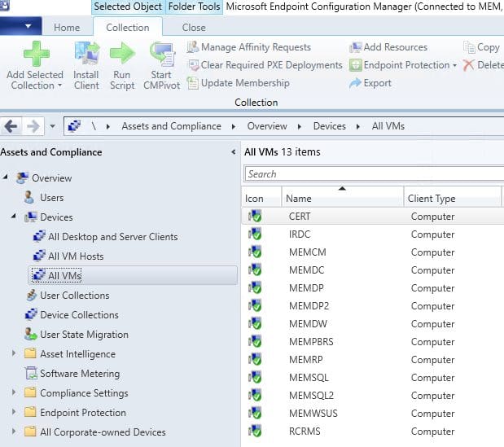Viewport: 504px width, 447px height.
Task: Click the Run Script green arrow icon
Action: 122,54
